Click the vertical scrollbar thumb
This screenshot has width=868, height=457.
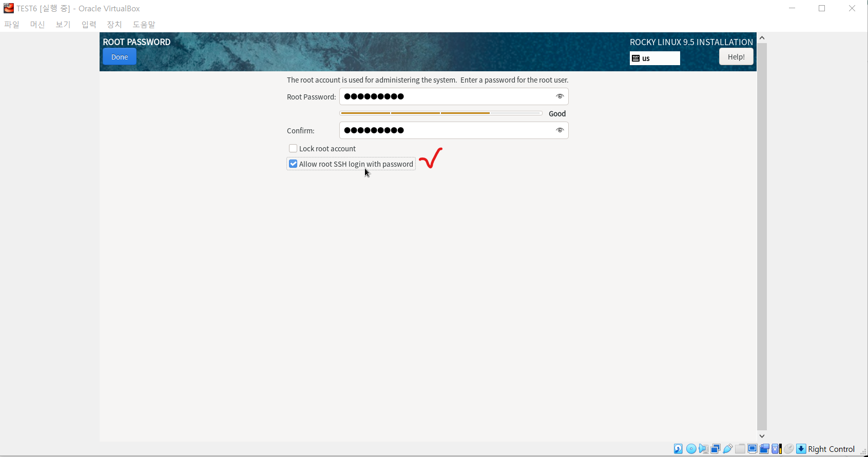coord(762,237)
